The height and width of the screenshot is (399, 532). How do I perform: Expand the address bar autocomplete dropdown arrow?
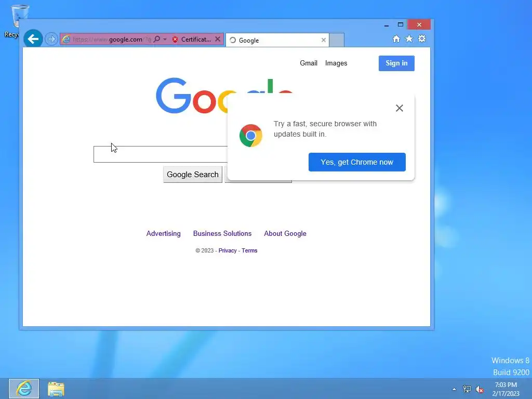[x=165, y=39]
